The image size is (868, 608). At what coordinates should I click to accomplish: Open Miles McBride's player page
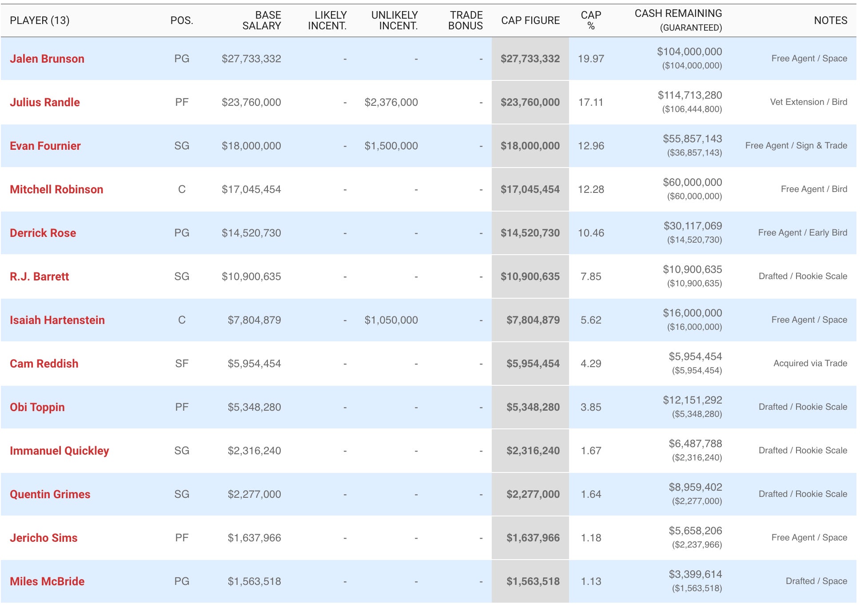(47, 581)
